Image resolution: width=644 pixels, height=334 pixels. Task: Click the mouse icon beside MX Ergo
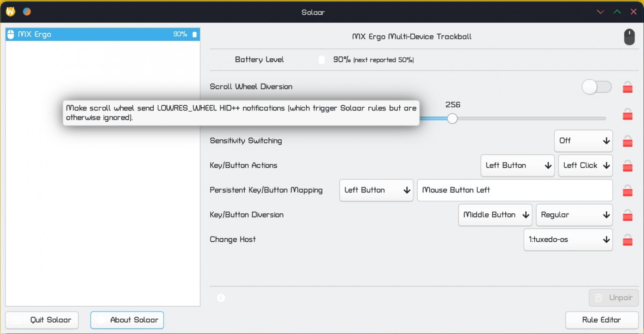click(x=11, y=35)
